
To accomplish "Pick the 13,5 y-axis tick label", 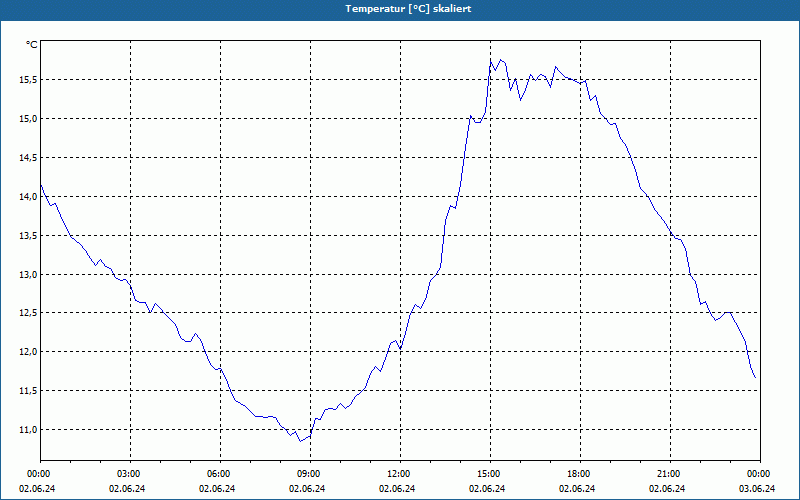I will coord(28,236).
